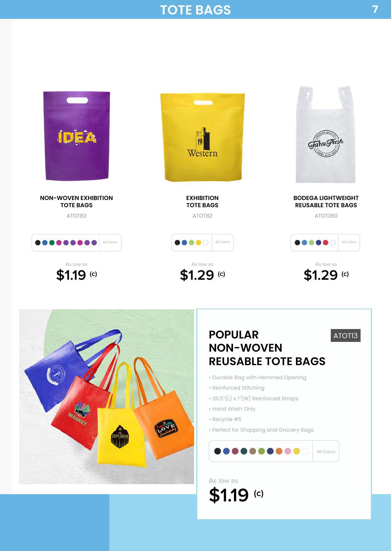Select the black swatch under ATOT83
The height and width of the screenshot is (551, 392).
point(38,243)
